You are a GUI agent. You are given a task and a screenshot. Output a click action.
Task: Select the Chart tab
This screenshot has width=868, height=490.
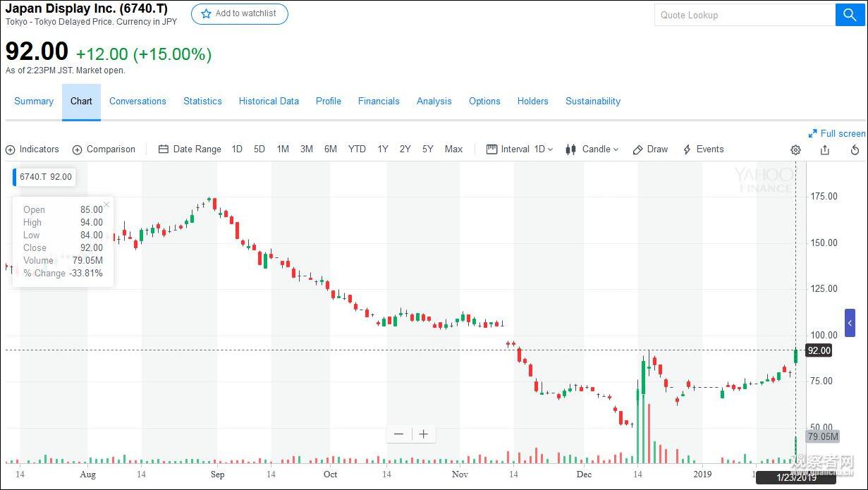(81, 102)
